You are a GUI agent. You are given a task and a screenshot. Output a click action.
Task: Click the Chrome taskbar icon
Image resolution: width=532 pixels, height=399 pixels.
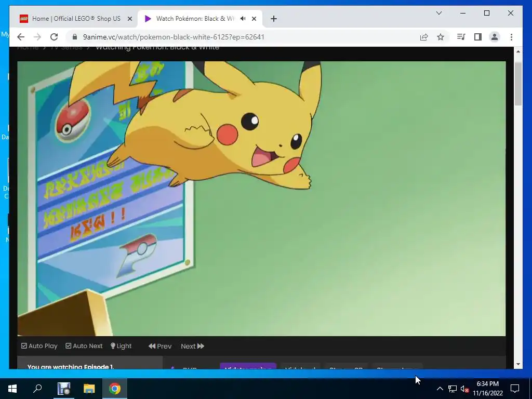[115, 389]
